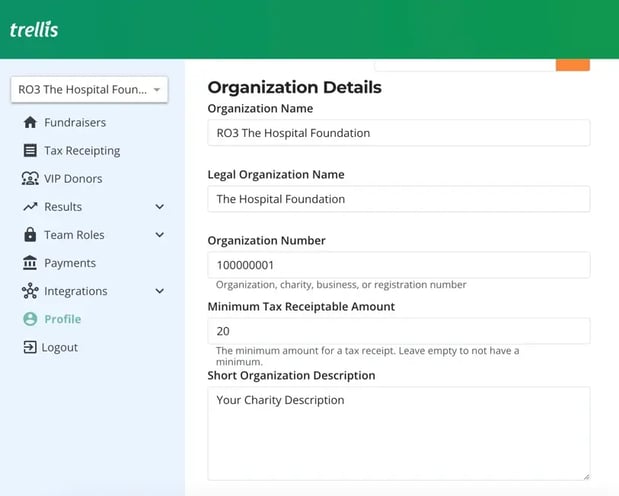This screenshot has width=619, height=496.
Task: Expand the Team Roles chevron
Action: click(x=159, y=235)
